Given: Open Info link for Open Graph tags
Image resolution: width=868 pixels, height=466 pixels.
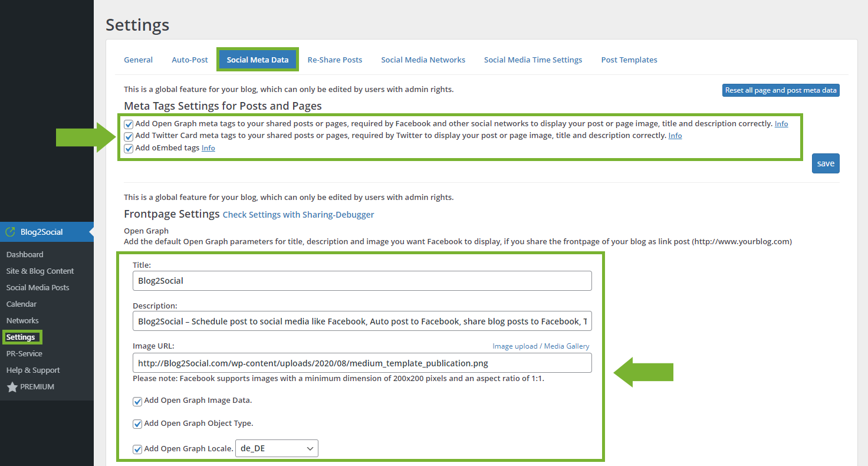Looking at the screenshot, I should pos(781,124).
